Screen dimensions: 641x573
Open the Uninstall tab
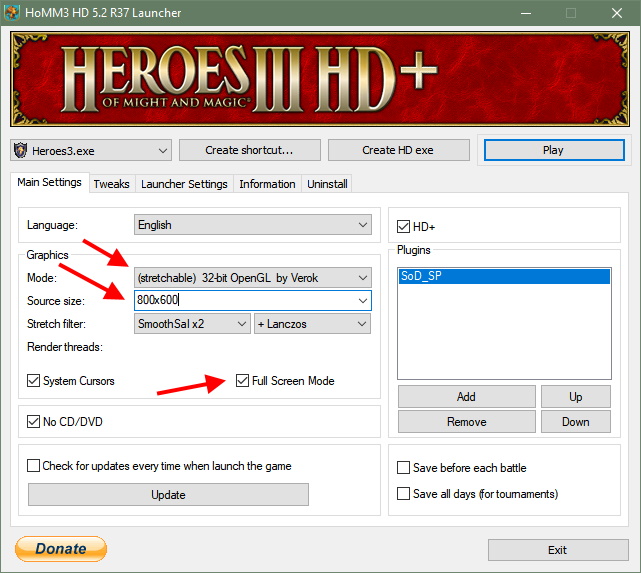click(x=327, y=184)
